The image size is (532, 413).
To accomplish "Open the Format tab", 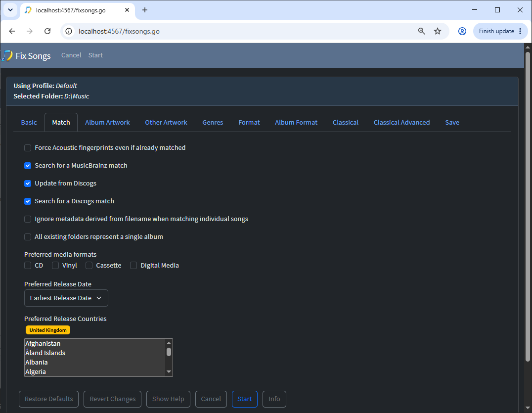I will [x=249, y=123].
